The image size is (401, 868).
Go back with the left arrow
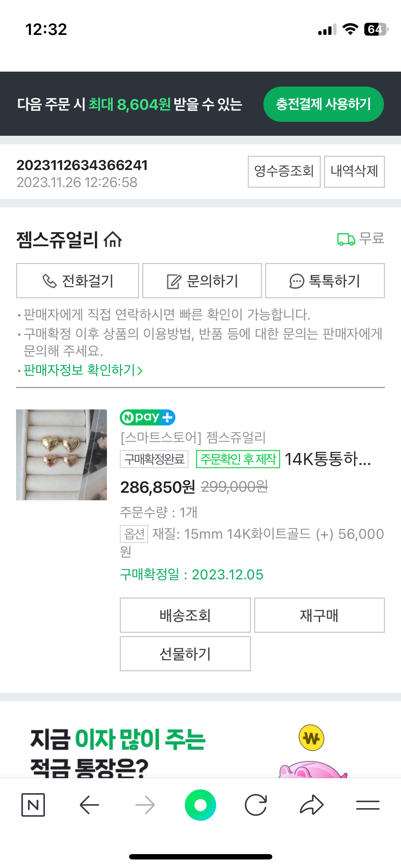(89, 805)
